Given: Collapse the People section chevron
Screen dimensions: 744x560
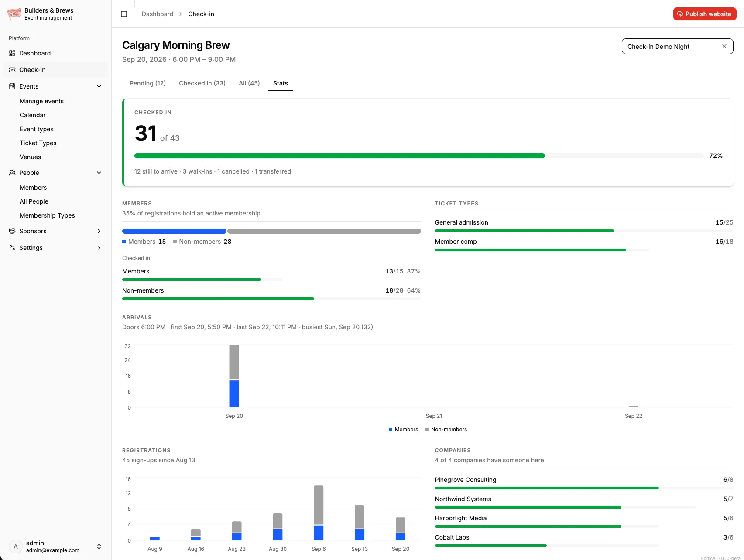Looking at the screenshot, I should [x=99, y=173].
